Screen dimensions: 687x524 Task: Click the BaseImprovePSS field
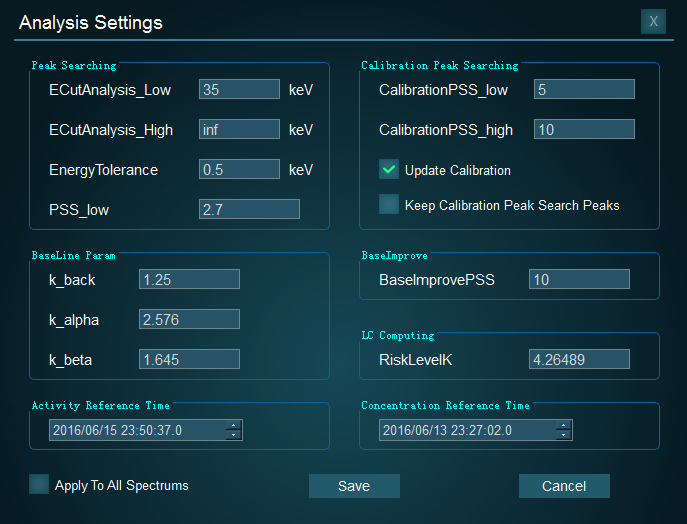point(579,279)
